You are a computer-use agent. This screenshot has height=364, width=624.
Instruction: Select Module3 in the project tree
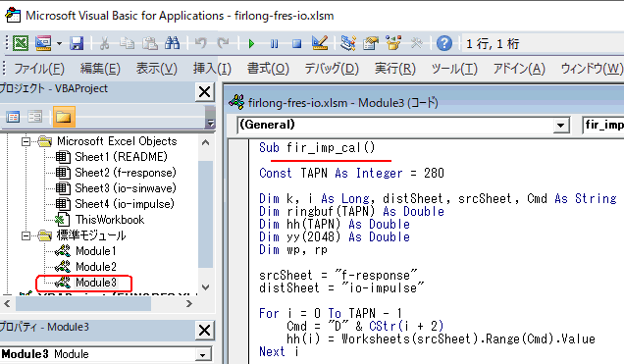[x=96, y=283]
